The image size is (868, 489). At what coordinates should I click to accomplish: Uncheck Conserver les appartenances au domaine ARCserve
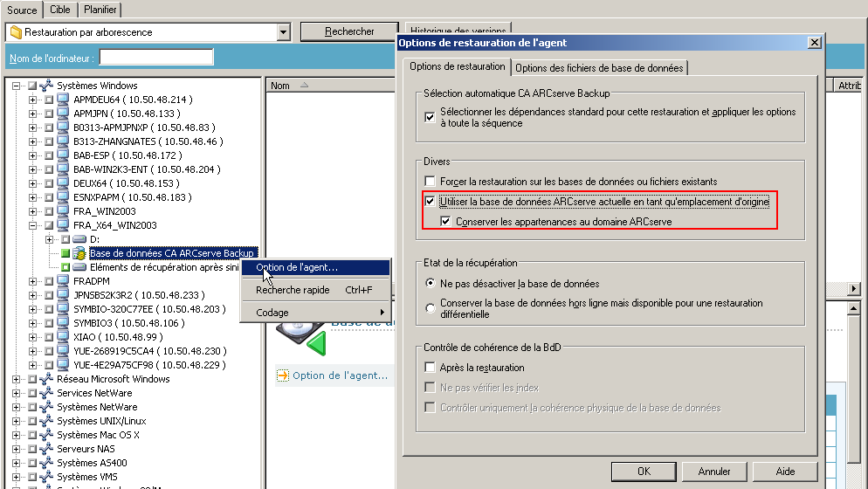[x=445, y=222]
